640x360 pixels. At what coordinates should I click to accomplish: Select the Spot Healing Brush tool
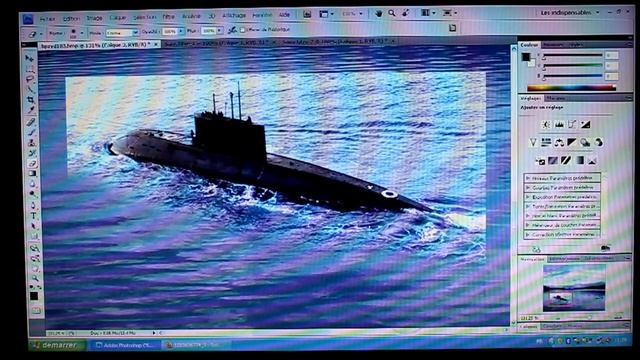(x=31, y=122)
